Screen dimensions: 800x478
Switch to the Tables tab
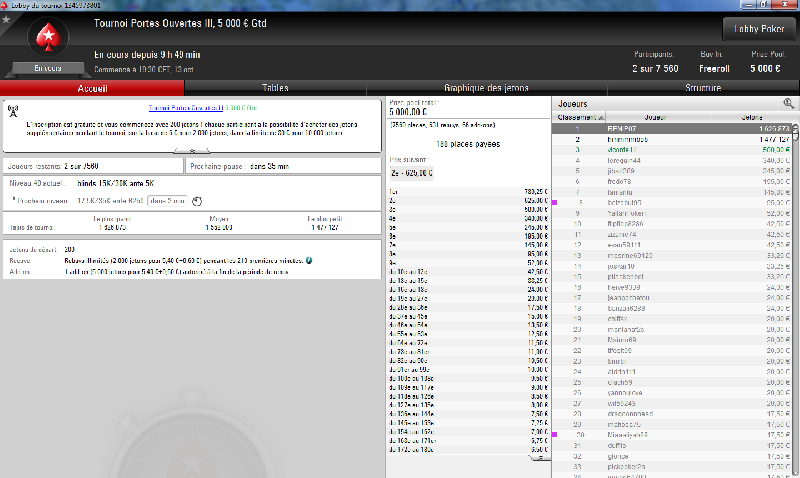275,88
